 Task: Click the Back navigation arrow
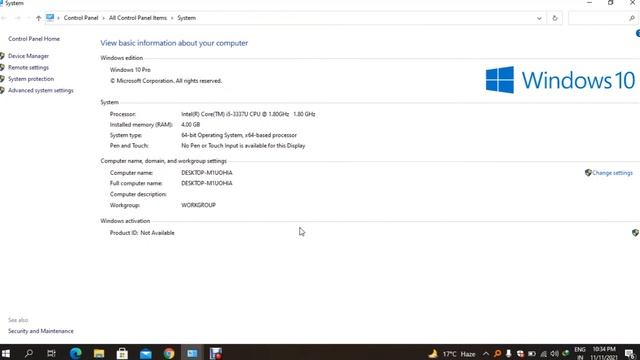[x=4, y=18]
